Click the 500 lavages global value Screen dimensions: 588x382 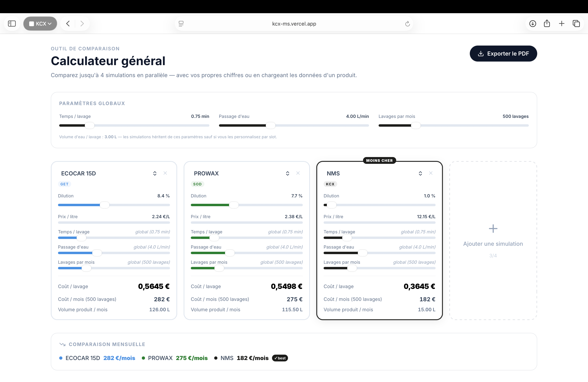tap(516, 116)
